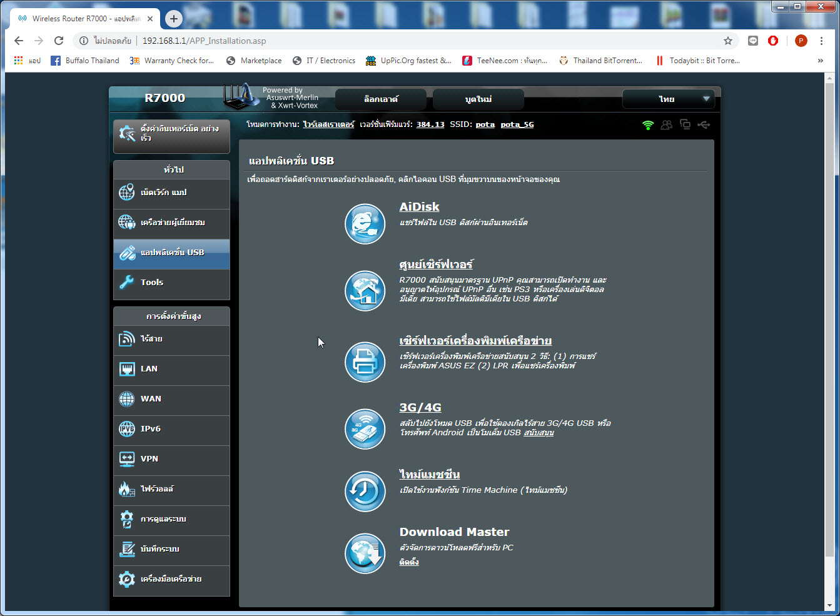840x616 pixels.
Task: Open the UpPic.Org bookmark
Action: click(x=408, y=61)
